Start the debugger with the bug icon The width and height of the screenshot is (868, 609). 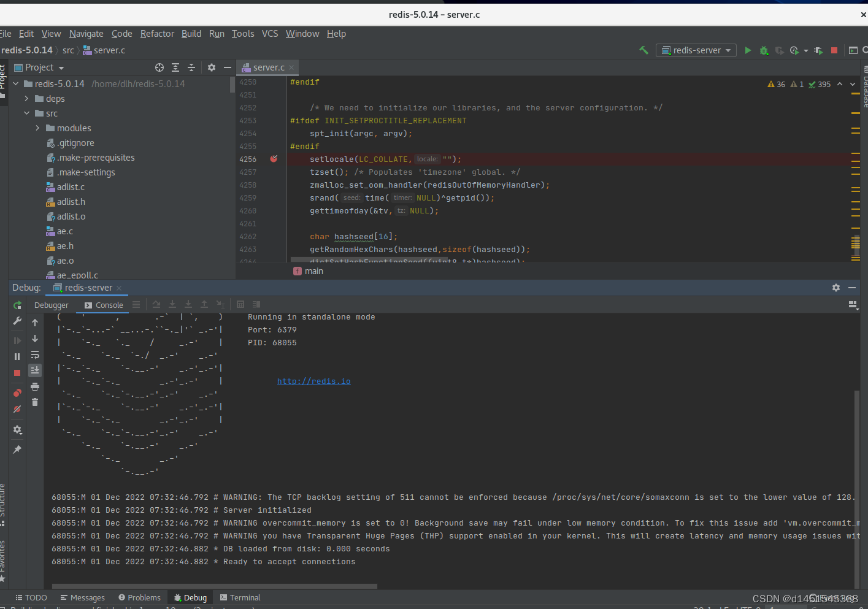pyautogui.click(x=764, y=50)
